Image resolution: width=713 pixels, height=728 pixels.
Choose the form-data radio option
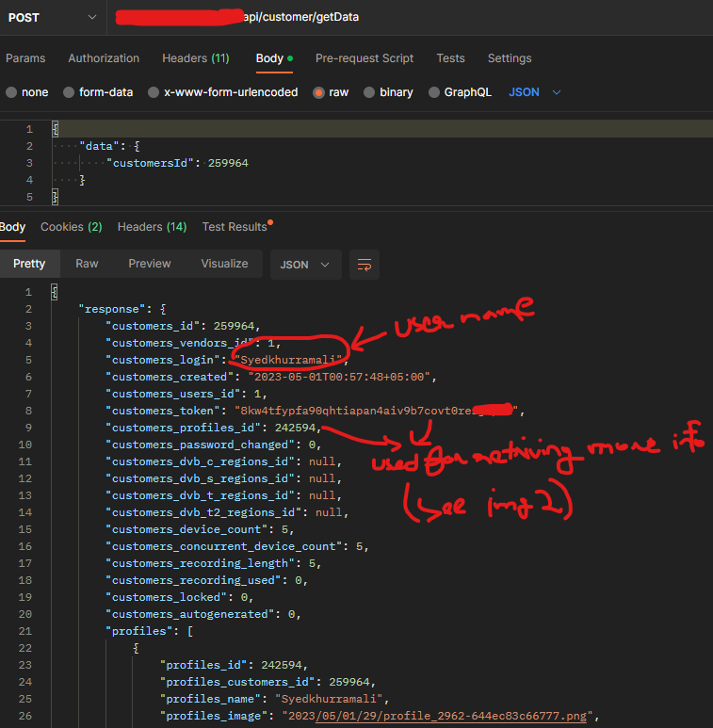(x=69, y=92)
